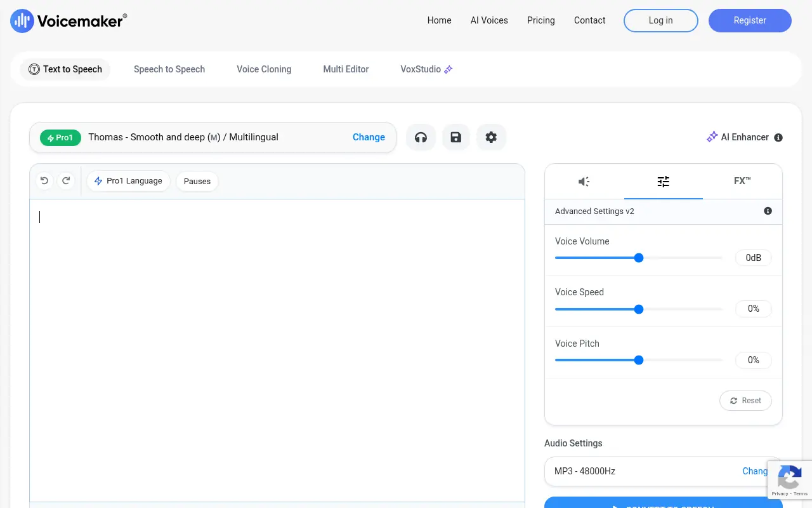Switch to the FX™ tab

coord(742,181)
